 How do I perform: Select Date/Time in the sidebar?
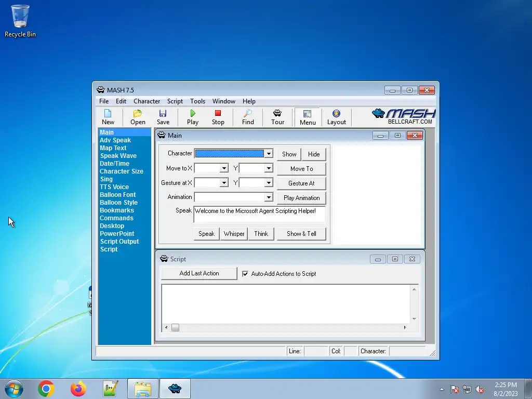click(114, 164)
